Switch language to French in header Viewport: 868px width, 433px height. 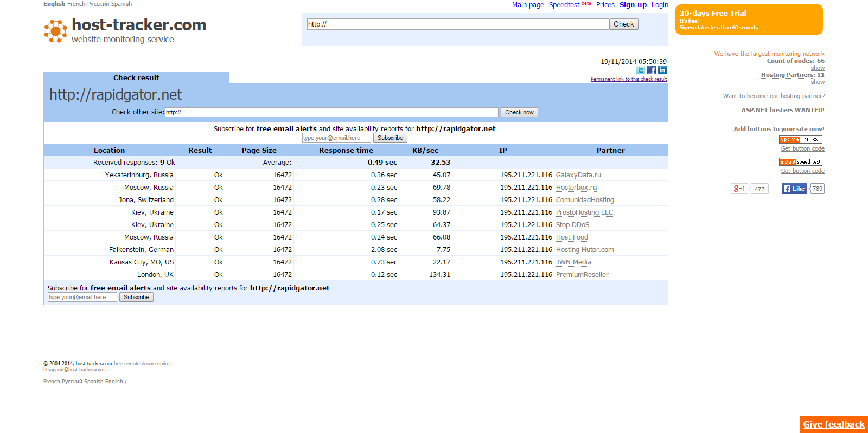point(76,4)
